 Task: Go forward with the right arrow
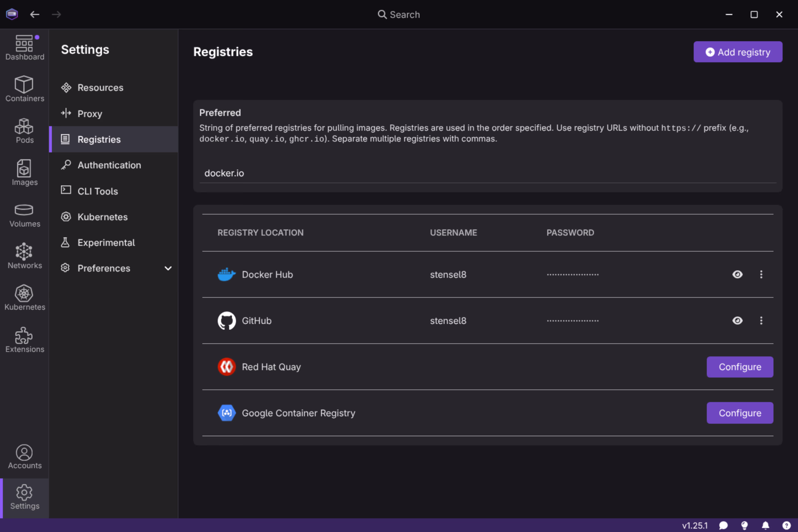56,14
